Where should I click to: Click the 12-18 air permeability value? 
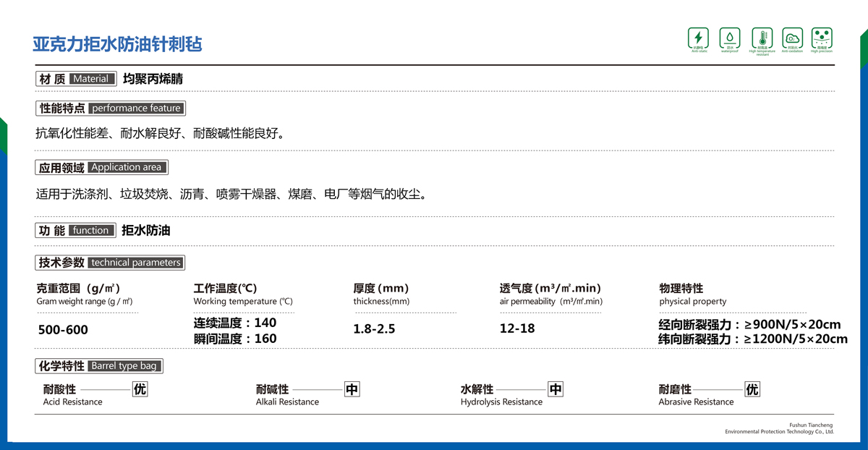click(517, 328)
